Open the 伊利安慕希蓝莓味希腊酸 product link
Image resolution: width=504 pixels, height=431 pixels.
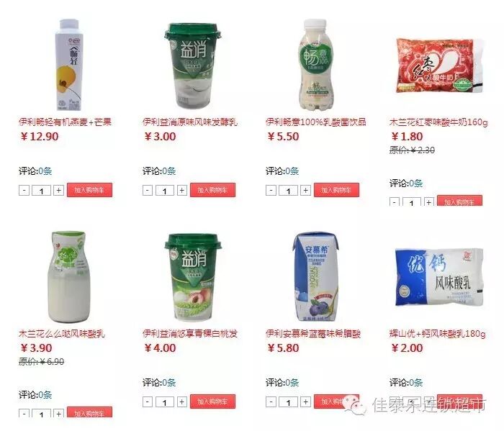[x=313, y=334]
